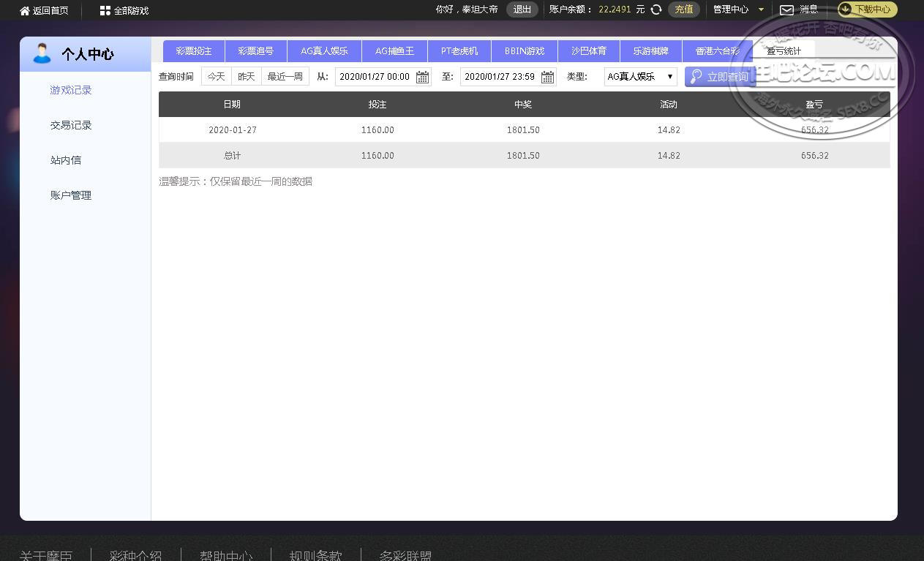924x561 pixels.
Task: Open the 类型 game type dropdown
Action: [639, 76]
